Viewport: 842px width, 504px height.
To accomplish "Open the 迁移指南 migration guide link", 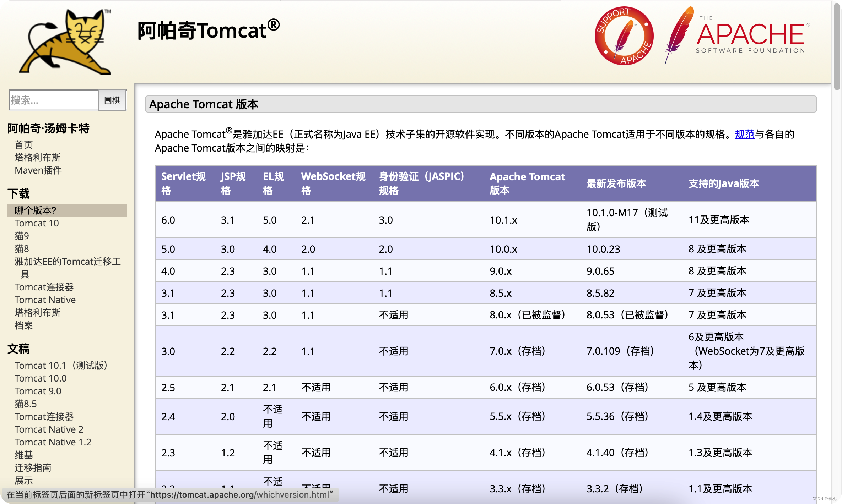I will pyautogui.click(x=33, y=468).
